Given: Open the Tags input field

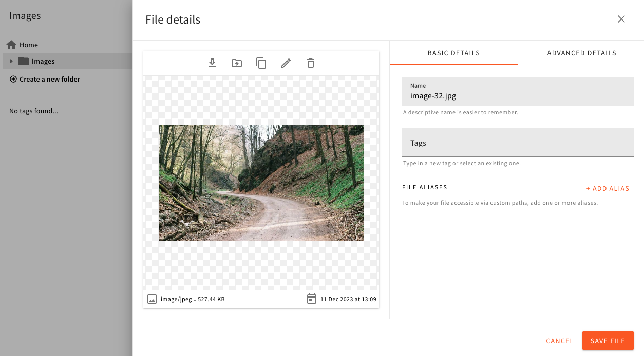Looking at the screenshot, I should (x=518, y=143).
